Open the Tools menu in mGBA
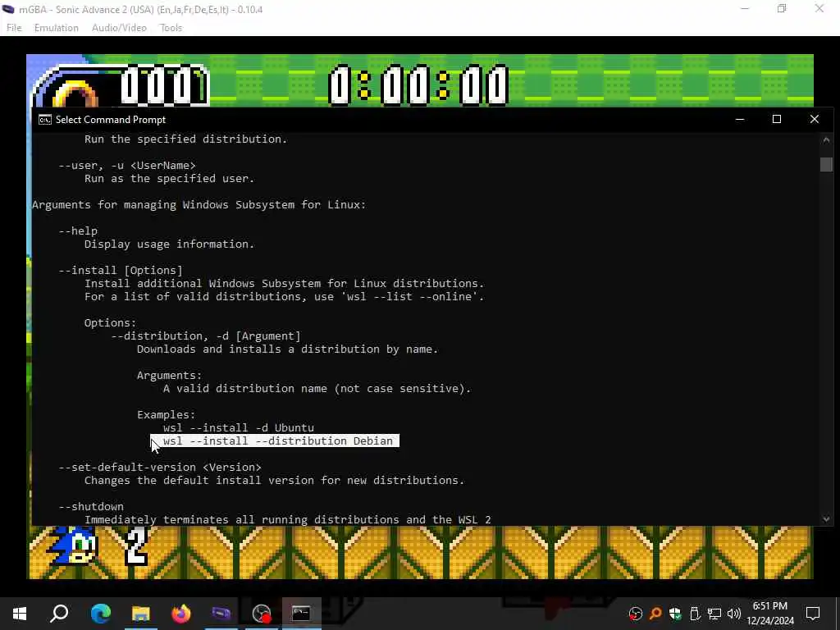 pyautogui.click(x=171, y=28)
